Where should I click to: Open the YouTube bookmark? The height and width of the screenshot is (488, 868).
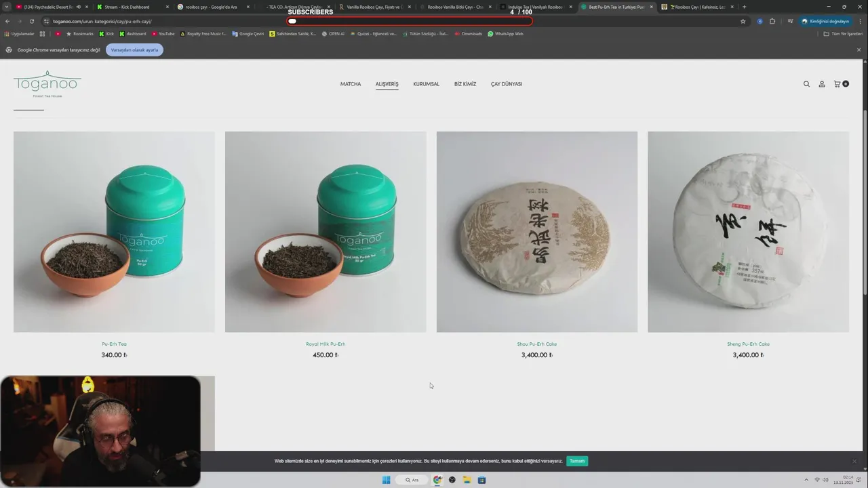point(163,34)
